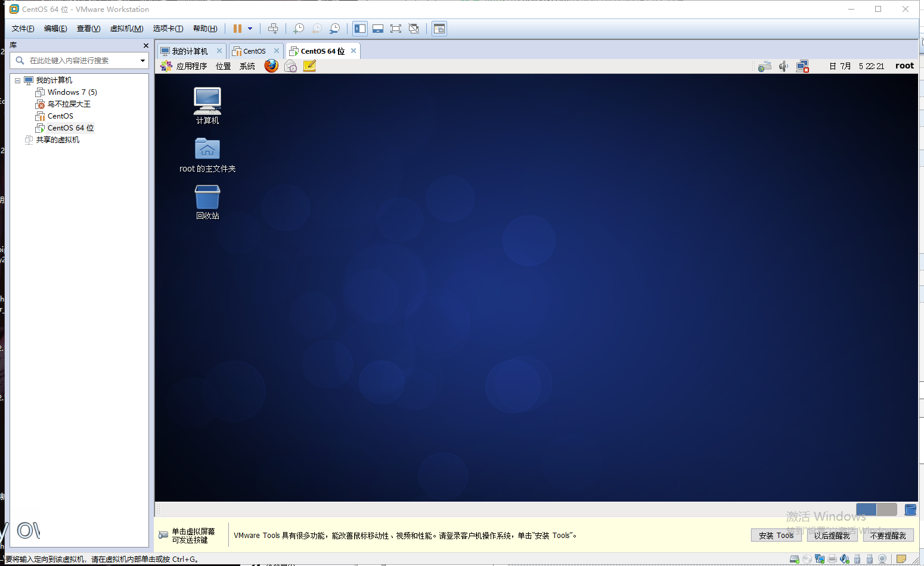924x566 pixels.
Task: Enter full screen mode
Action: point(396,29)
